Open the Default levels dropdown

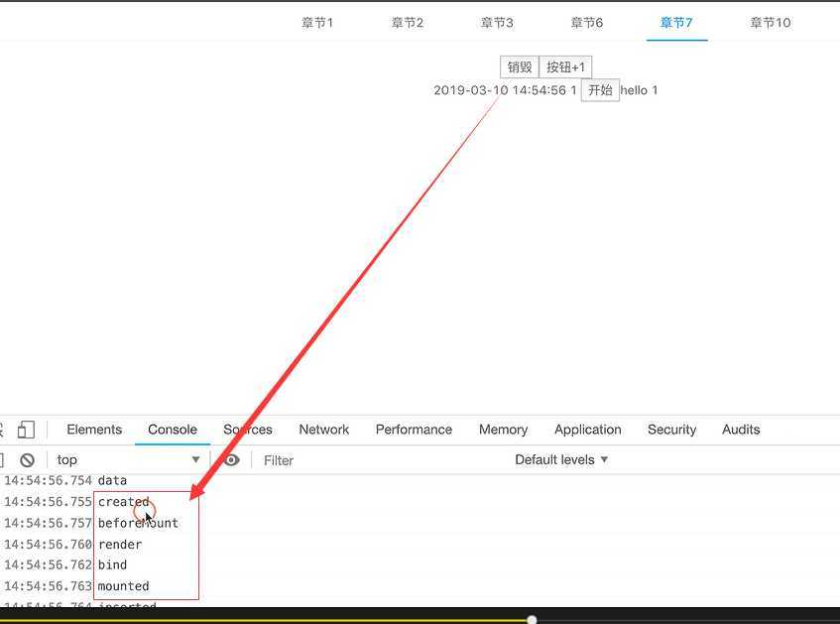pos(561,460)
